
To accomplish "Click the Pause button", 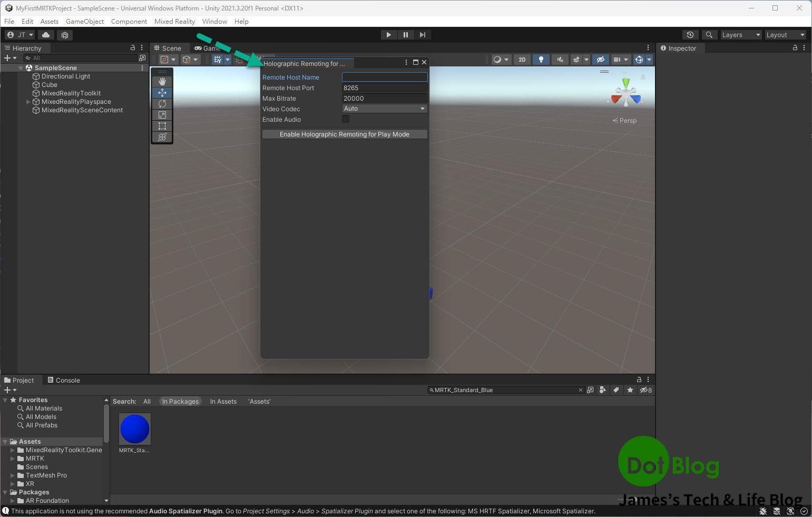I will pyautogui.click(x=406, y=35).
